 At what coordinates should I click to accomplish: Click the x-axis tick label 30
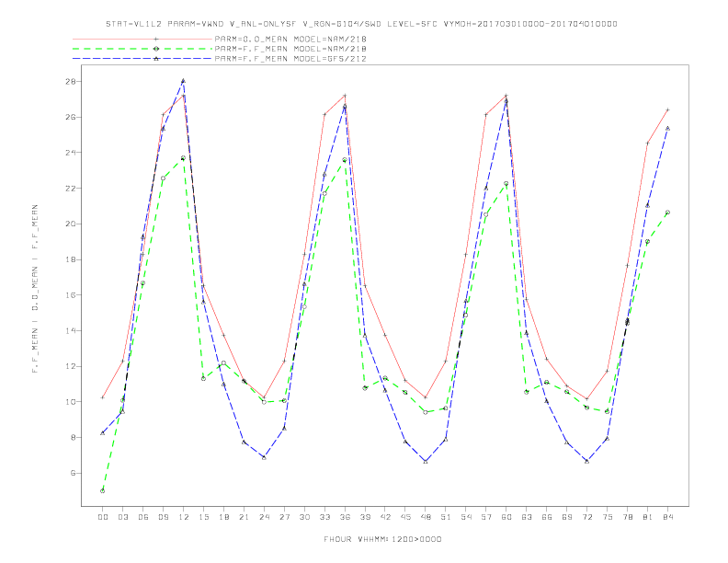(x=304, y=517)
